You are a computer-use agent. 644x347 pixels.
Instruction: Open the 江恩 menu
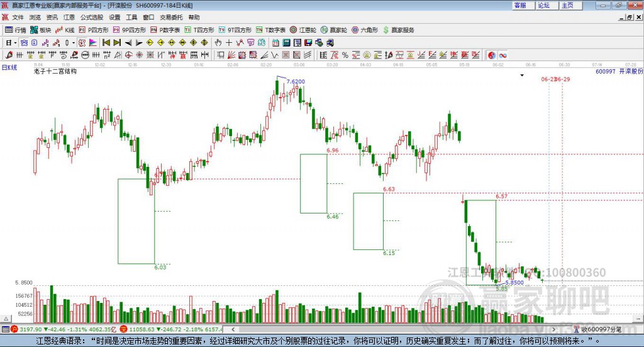pyautogui.click(x=69, y=17)
